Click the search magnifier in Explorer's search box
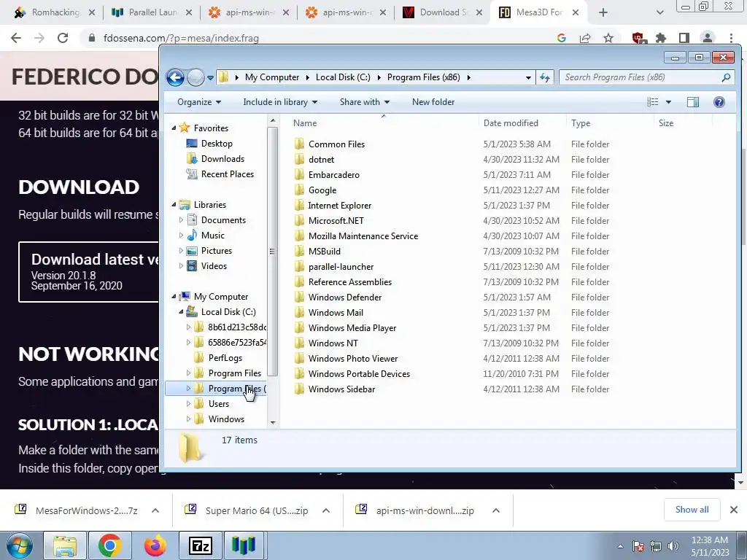The width and height of the screenshot is (747, 560). 726,77
